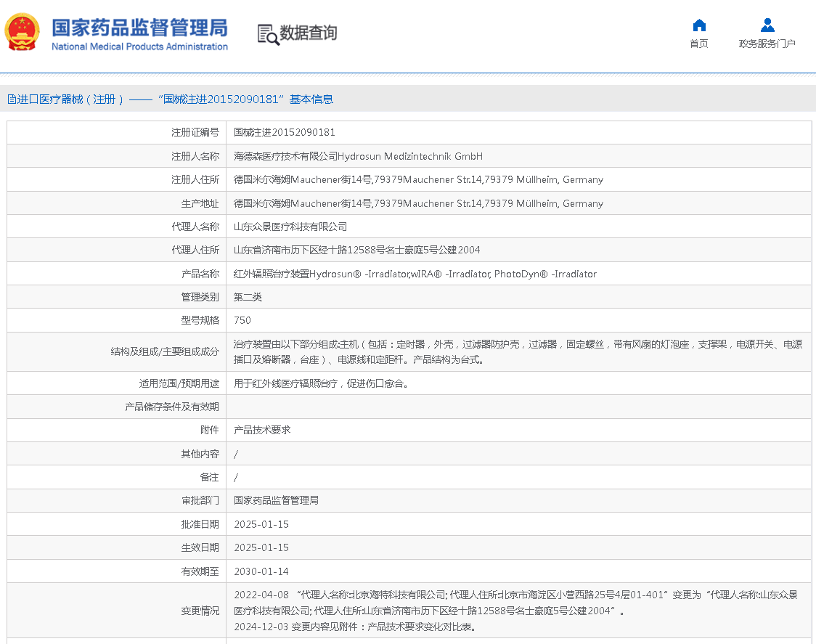Image resolution: width=816 pixels, height=644 pixels.
Task: Click the 数据查询 search document icon
Action: [268, 34]
